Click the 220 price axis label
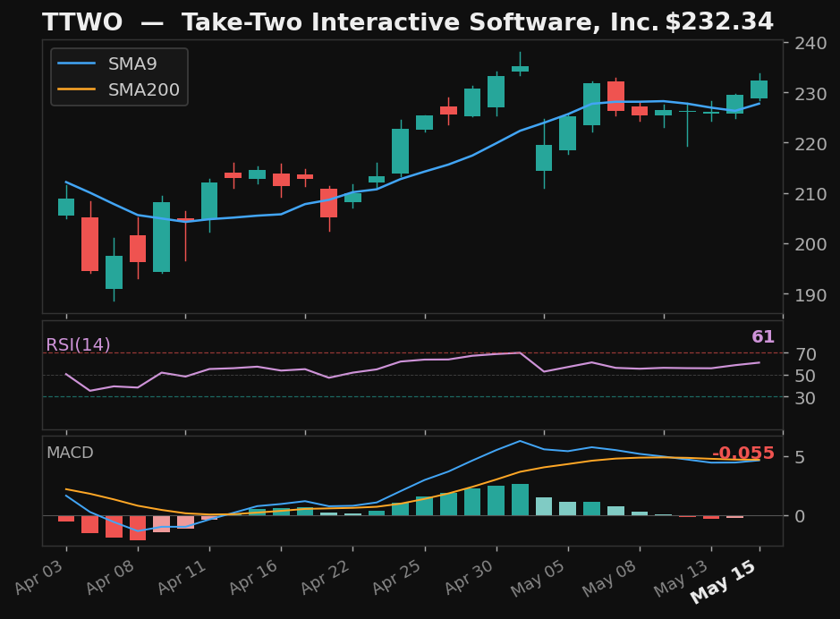This screenshot has width=840, height=619. (x=810, y=143)
